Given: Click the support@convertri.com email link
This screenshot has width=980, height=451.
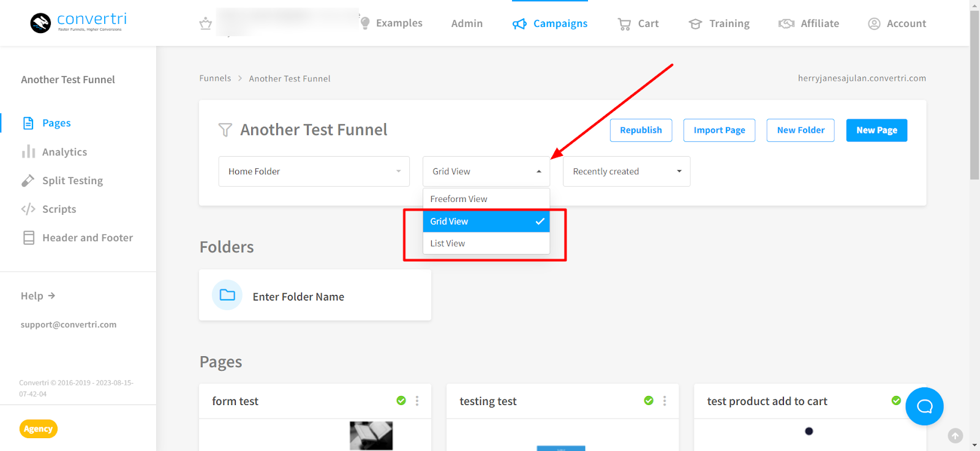Looking at the screenshot, I should pyautogui.click(x=69, y=325).
